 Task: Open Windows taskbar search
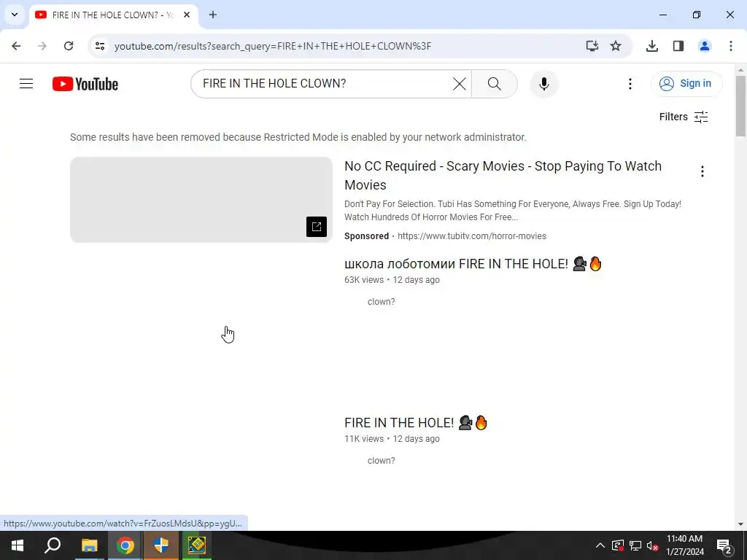click(53, 545)
